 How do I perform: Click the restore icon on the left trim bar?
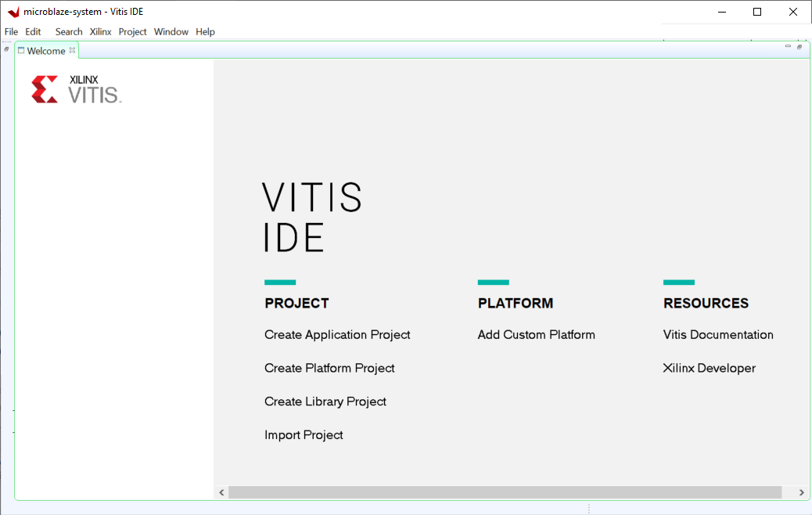point(6,49)
